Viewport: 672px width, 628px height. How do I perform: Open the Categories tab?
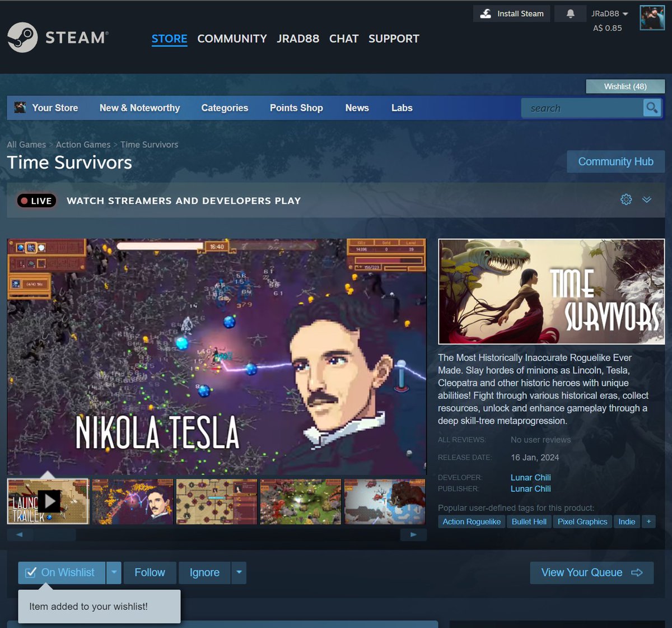pos(225,108)
